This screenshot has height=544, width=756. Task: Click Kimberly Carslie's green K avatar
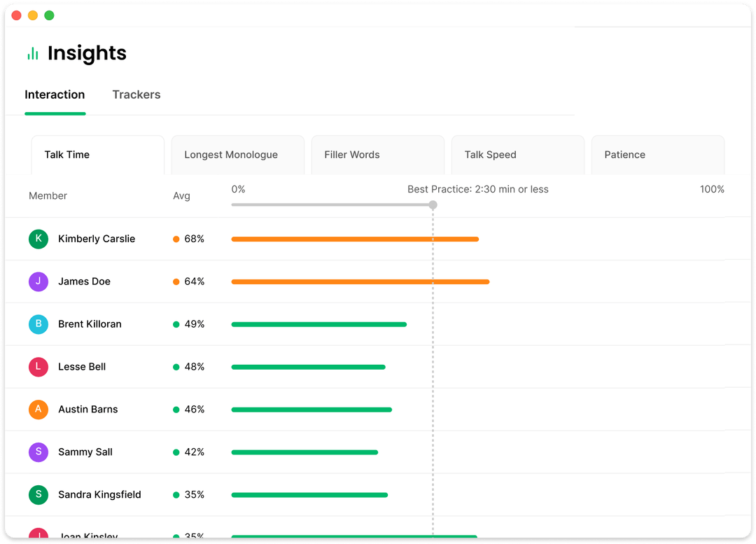pos(38,239)
